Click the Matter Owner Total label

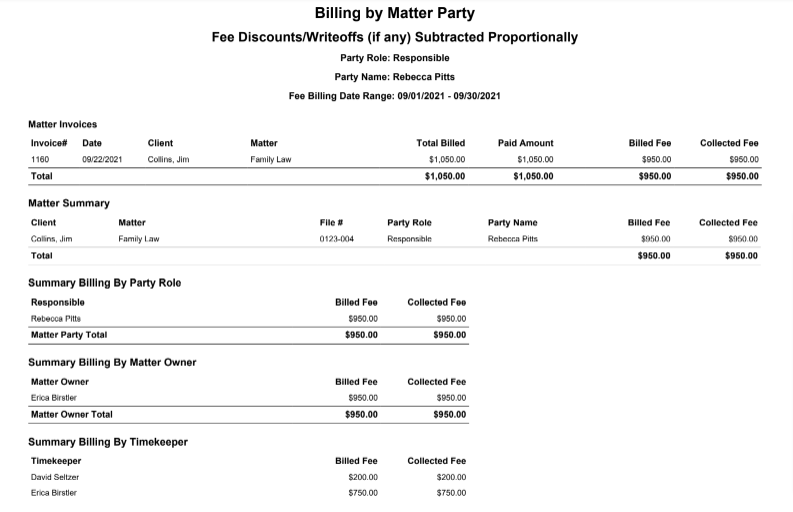pos(72,414)
